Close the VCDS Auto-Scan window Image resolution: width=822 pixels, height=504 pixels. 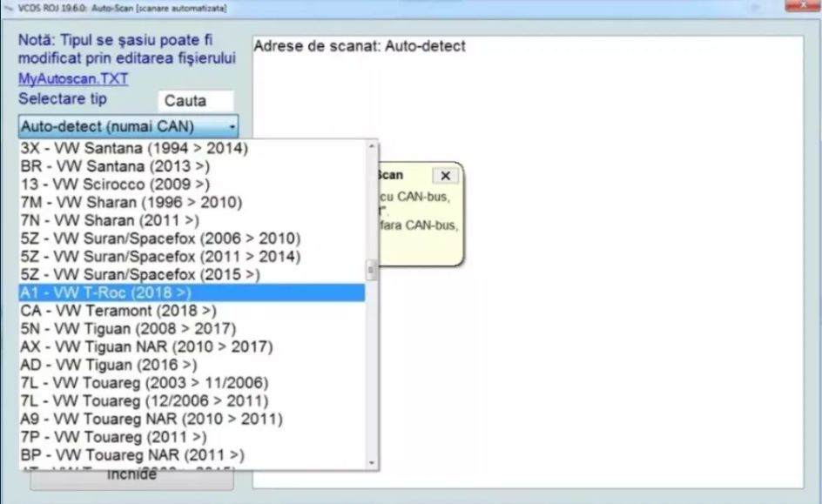803,4
